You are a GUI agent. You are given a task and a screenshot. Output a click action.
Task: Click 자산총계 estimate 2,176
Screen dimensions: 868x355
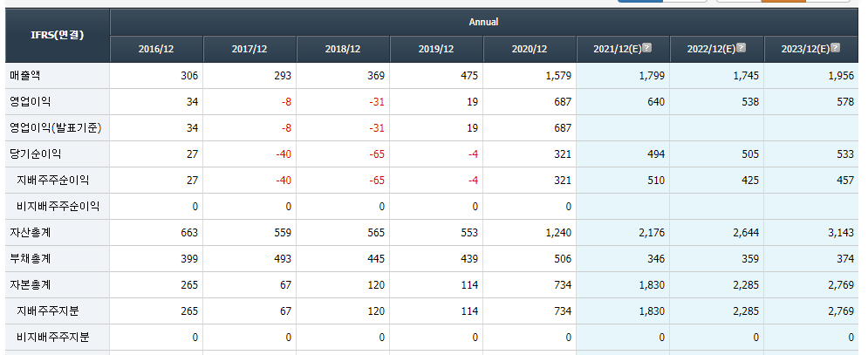pos(653,233)
